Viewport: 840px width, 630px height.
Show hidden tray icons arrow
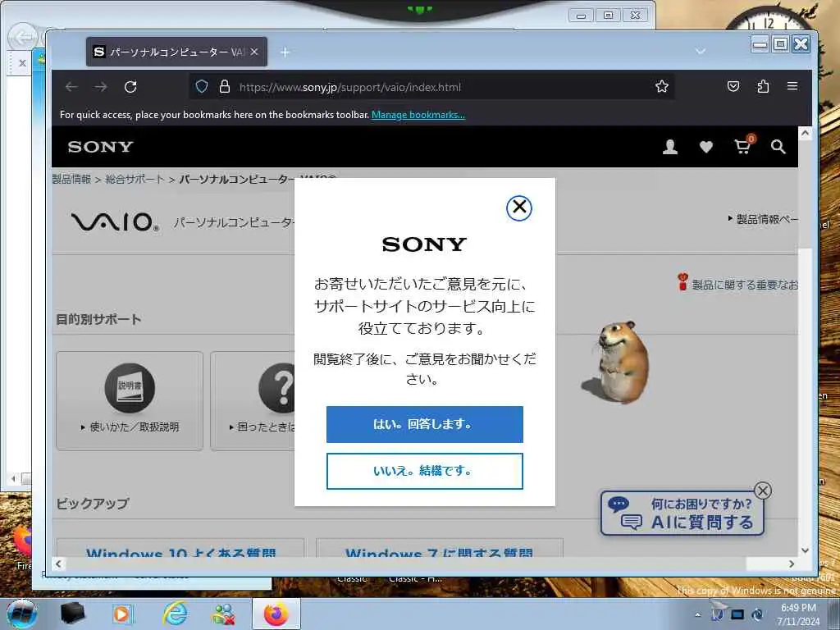[697, 614]
